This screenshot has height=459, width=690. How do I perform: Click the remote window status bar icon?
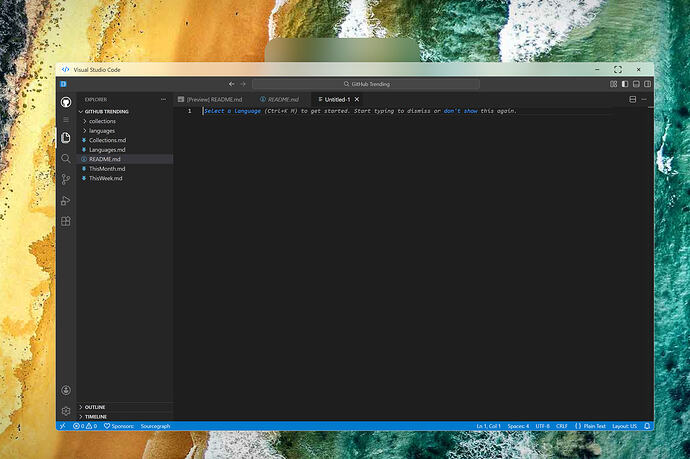pyautogui.click(x=63, y=426)
